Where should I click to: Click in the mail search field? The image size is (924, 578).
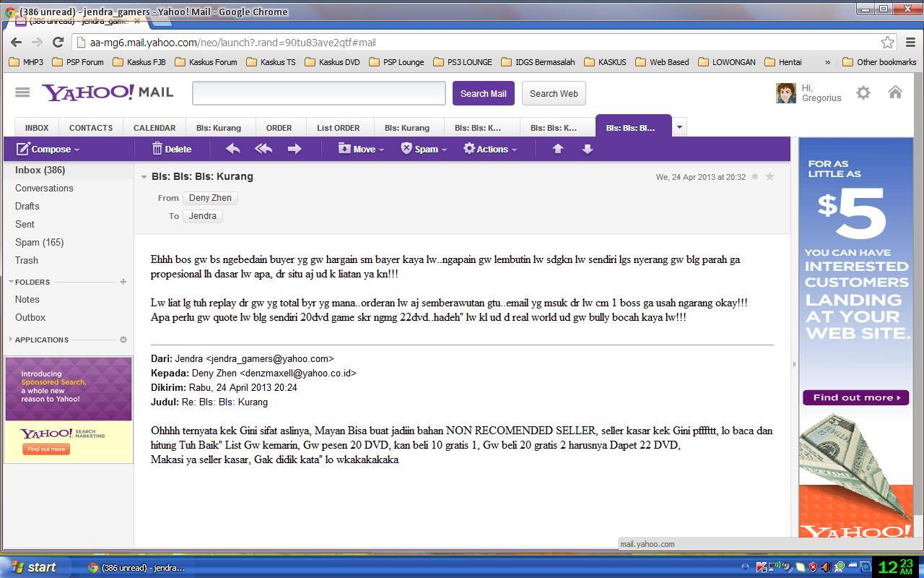319,93
